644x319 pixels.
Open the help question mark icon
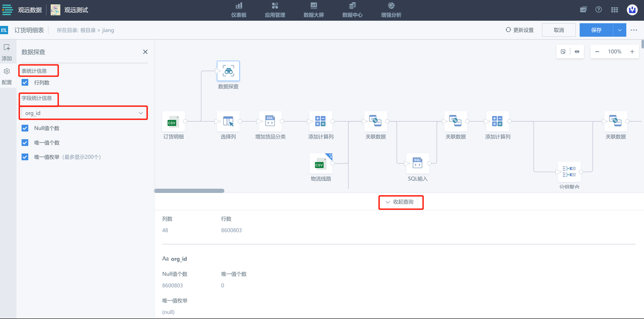(x=598, y=9)
